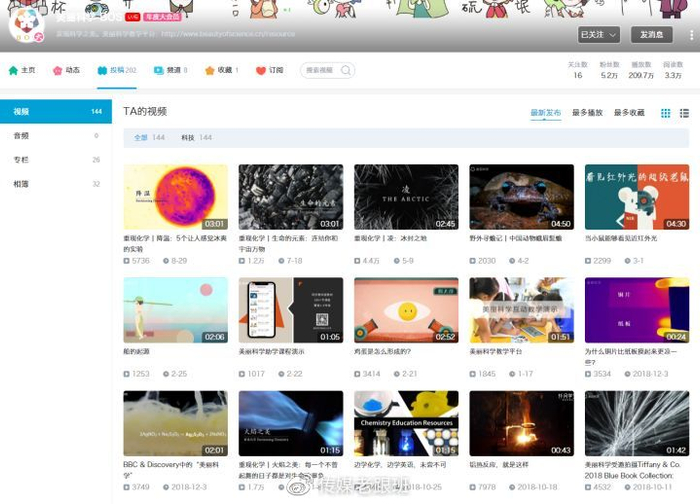Switch to list view layout
Viewport: 700px width, 504px height.
[684, 113]
